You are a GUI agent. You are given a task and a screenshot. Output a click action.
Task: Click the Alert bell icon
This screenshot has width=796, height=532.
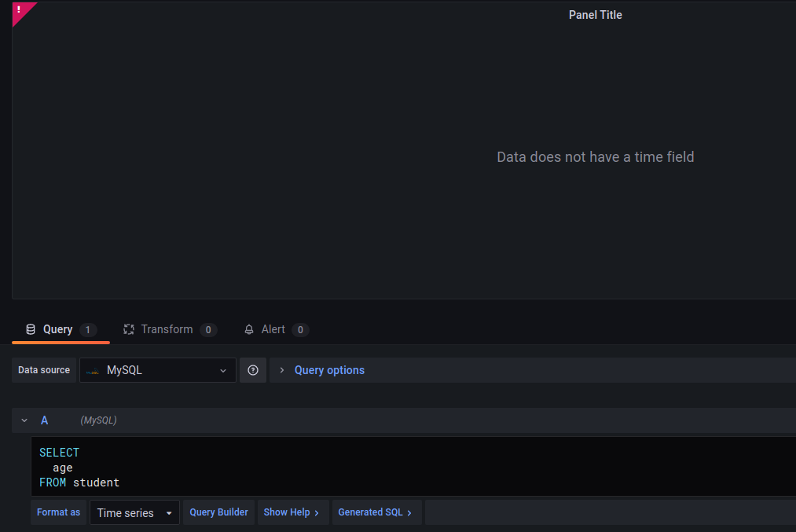[249, 329]
